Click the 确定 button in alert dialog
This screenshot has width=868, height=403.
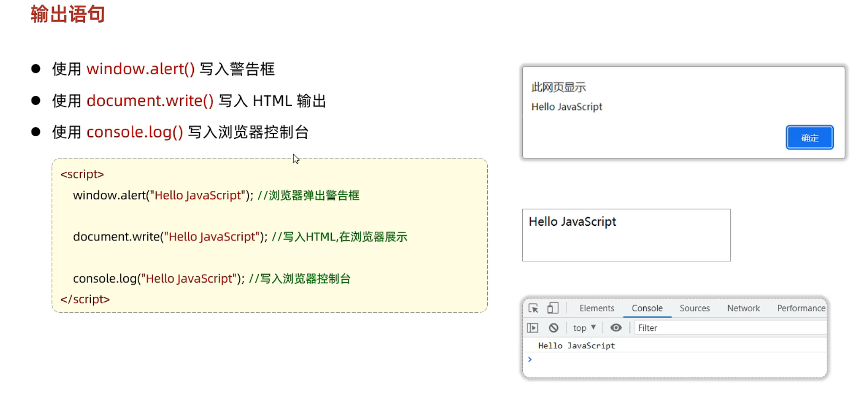click(x=810, y=138)
